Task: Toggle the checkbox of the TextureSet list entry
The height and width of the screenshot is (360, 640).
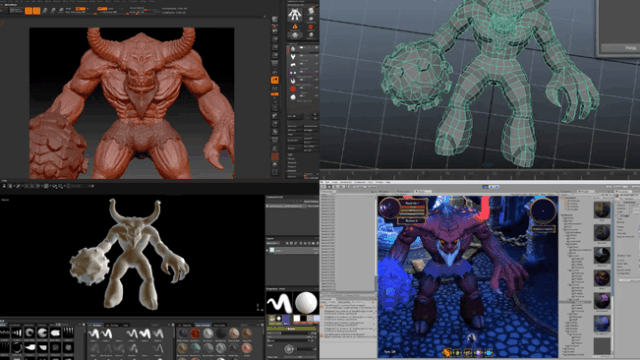Action: point(268,207)
